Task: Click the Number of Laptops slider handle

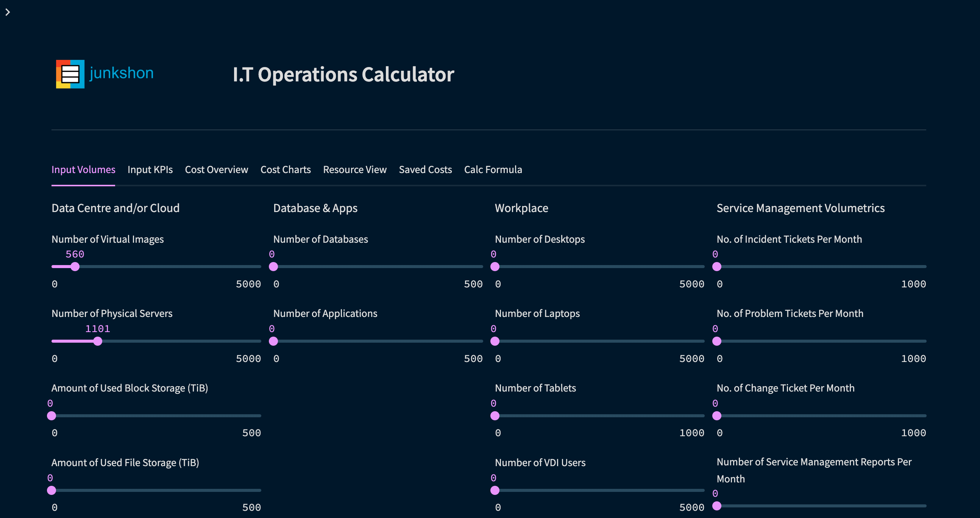Action: click(x=495, y=341)
